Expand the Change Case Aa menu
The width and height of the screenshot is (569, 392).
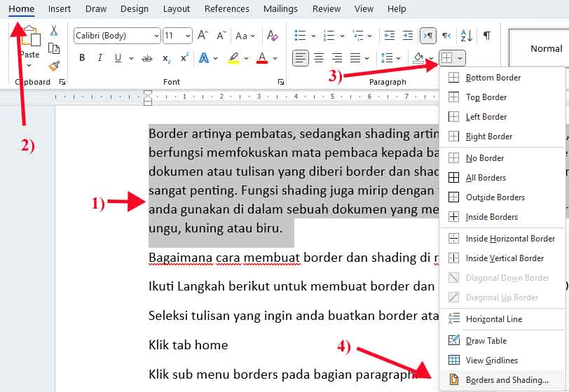click(245, 36)
